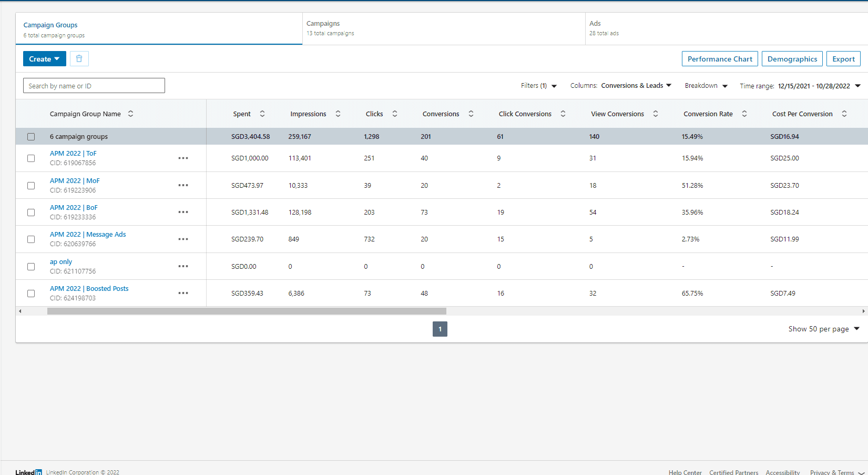
Task: Open more options for APM 2022 | Message Ads
Action: pyautogui.click(x=183, y=239)
